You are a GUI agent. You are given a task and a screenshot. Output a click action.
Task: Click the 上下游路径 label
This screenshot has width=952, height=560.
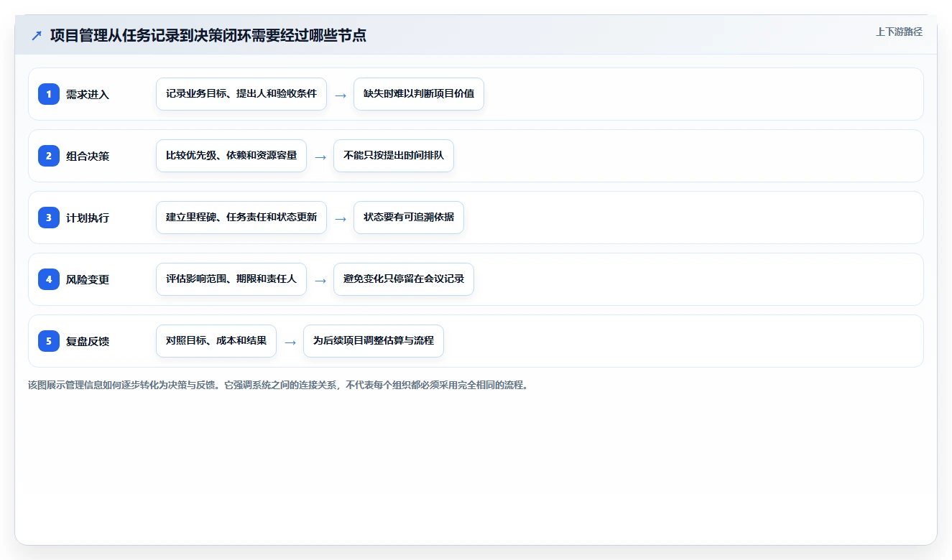click(899, 32)
